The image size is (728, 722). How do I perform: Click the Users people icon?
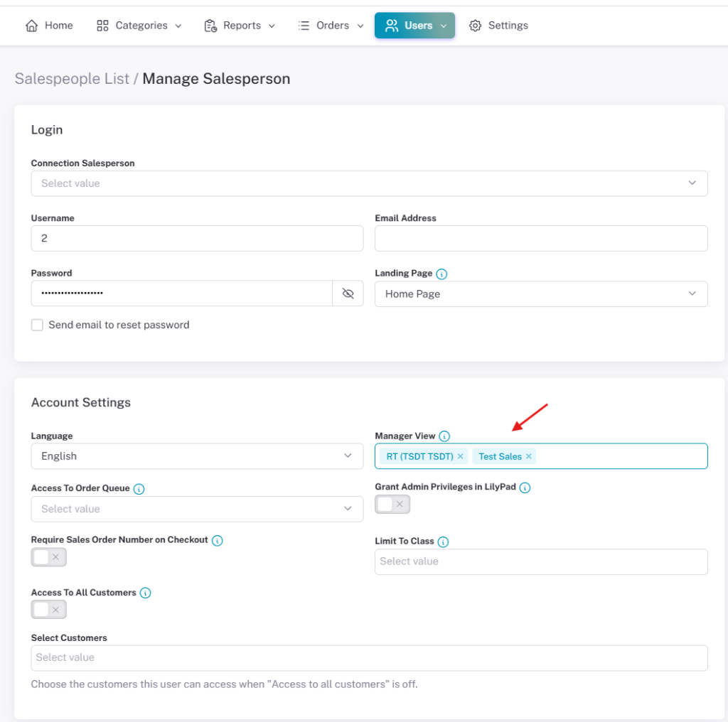(392, 26)
